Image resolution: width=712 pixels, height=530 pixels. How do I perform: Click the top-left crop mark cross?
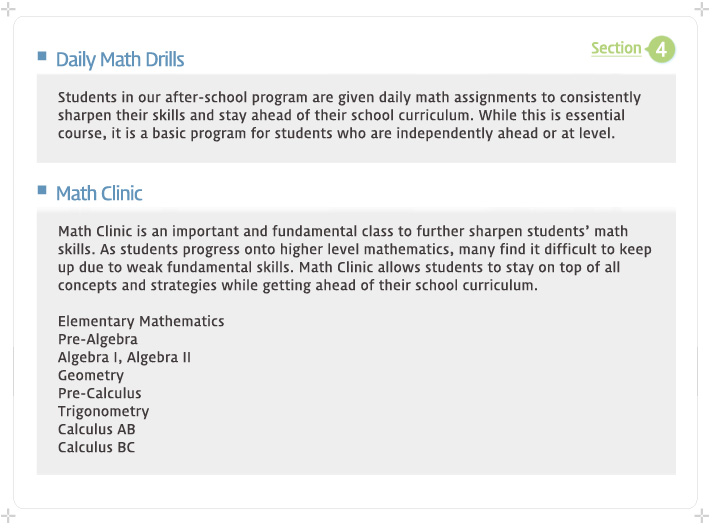[8, 9]
